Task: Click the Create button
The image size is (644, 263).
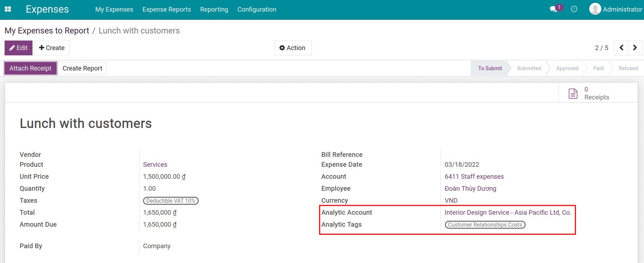Action: 52,48
